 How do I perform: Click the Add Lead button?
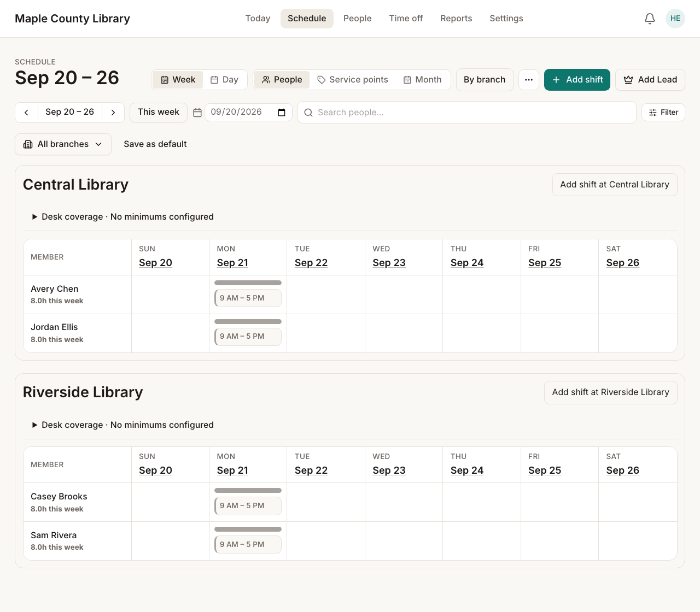point(650,80)
